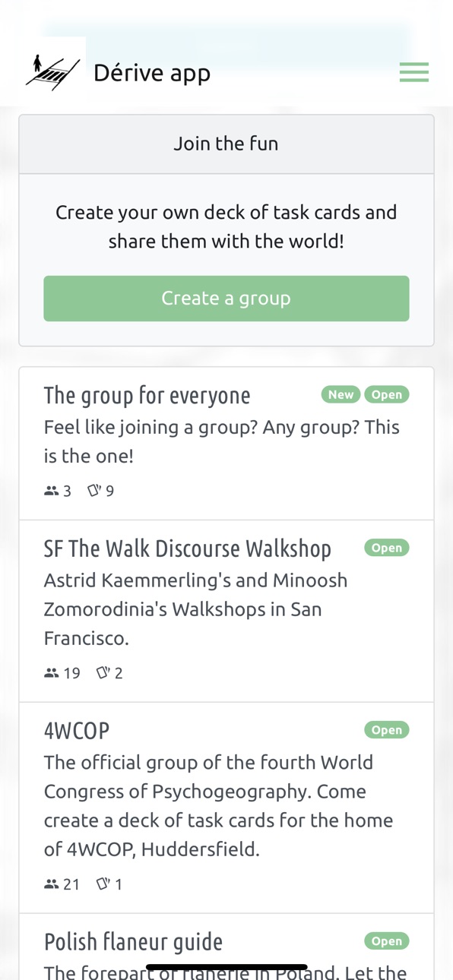Viewport: 453px width, 980px height.
Task: Tap the Dérive app logo icon
Action: tap(53, 72)
